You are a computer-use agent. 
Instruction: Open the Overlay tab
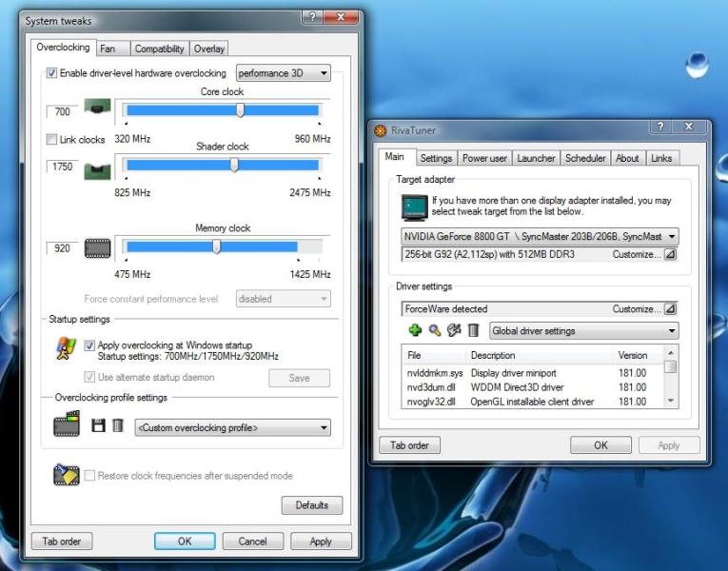[209, 49]
